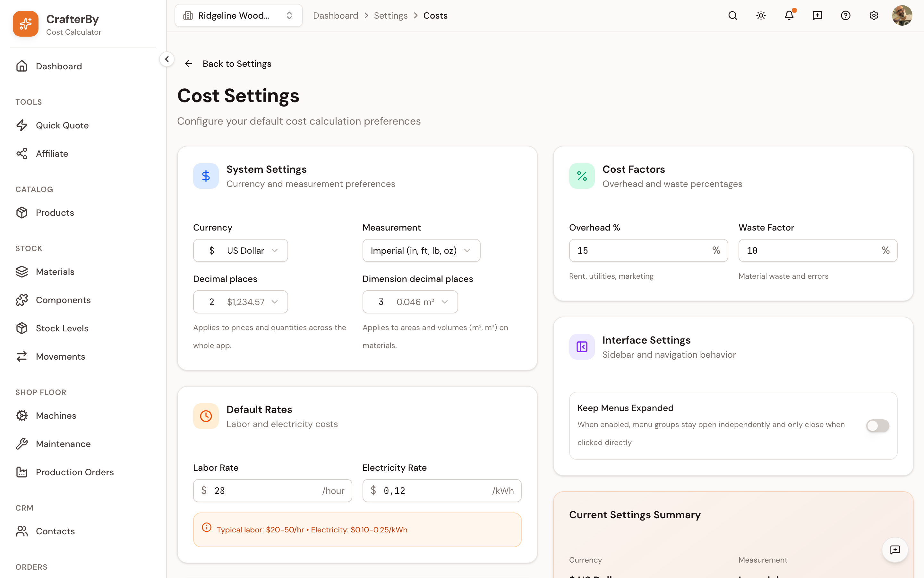This screenshot has width=924, height=578.
Task: Click the System Settings dollar icon
Action: pyautogui.click(x=206, y=176)
